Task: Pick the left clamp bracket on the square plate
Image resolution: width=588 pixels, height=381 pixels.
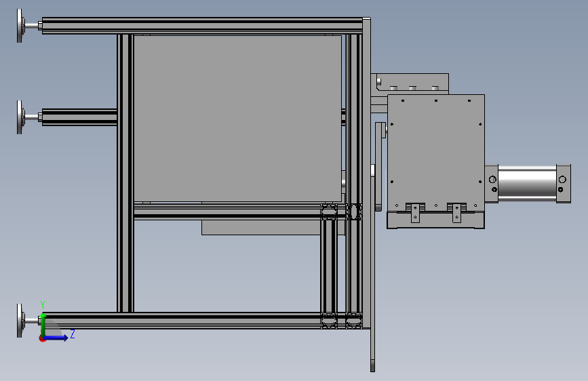Action: (415, 213)
